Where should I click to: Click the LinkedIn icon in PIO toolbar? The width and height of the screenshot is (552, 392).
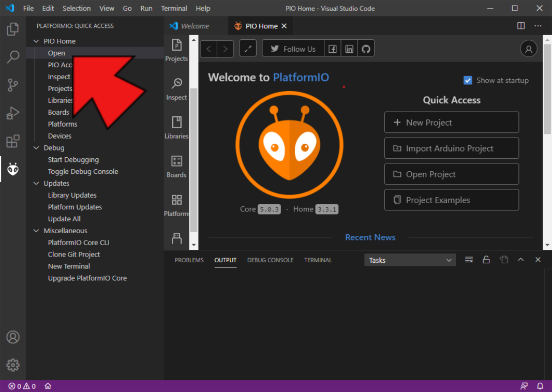tap(349, 49)
